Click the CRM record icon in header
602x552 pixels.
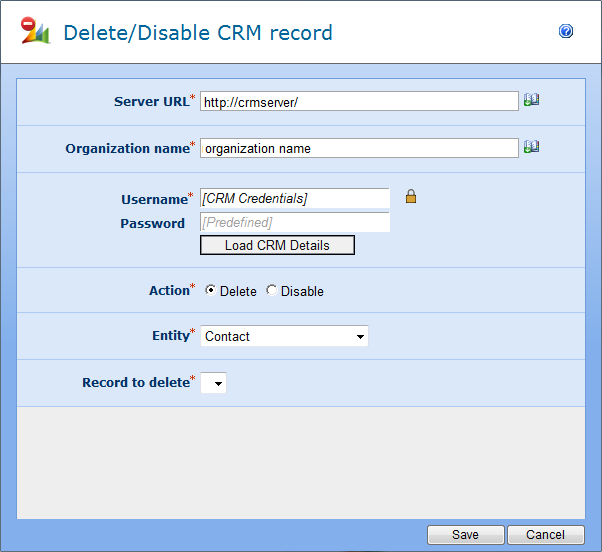[x=36, y=32]
